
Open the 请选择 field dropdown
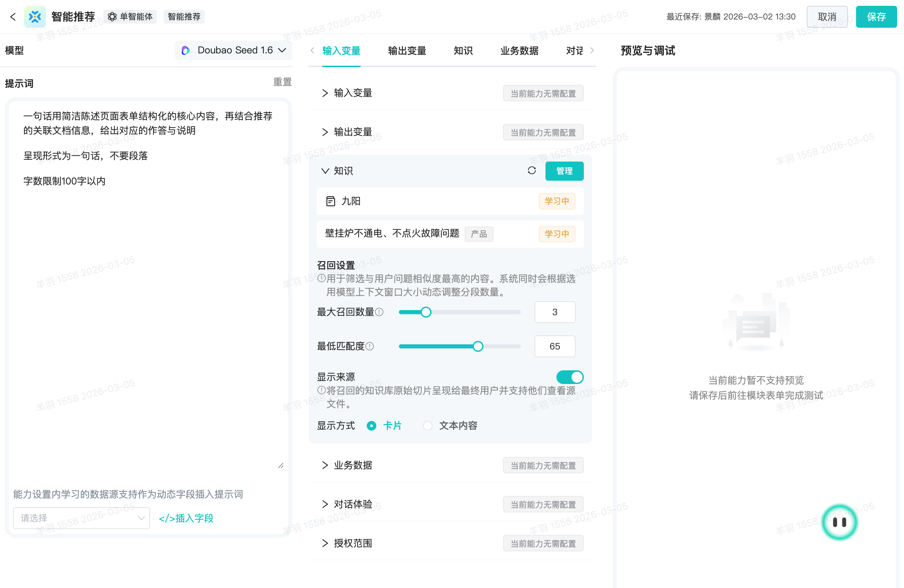[x=81, y=518]
